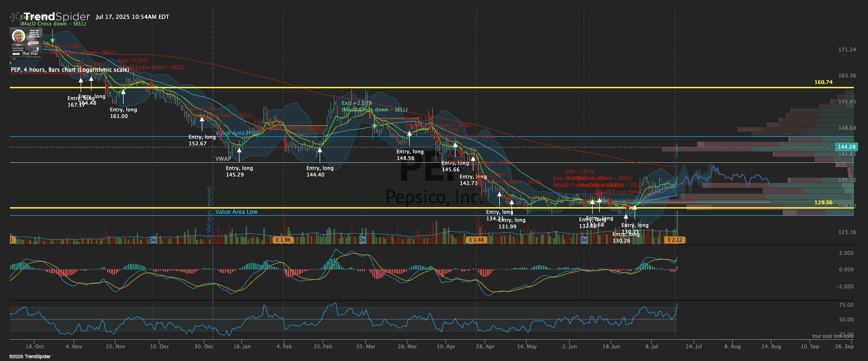Click the MACD axis value -2.000
Image resolution: width=868 pixels, height=361 pixels.
pyautogui.click(x=845, y=286)
